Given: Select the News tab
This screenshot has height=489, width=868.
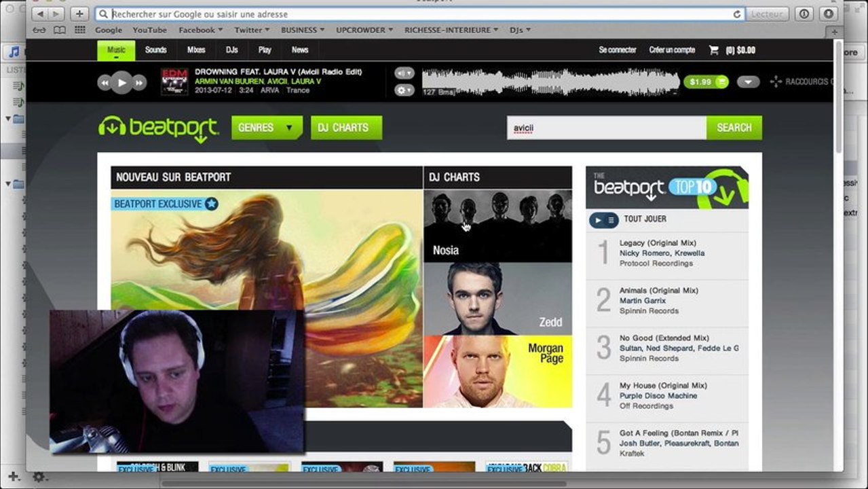Looking at the screenshot, I should point(300,50).
